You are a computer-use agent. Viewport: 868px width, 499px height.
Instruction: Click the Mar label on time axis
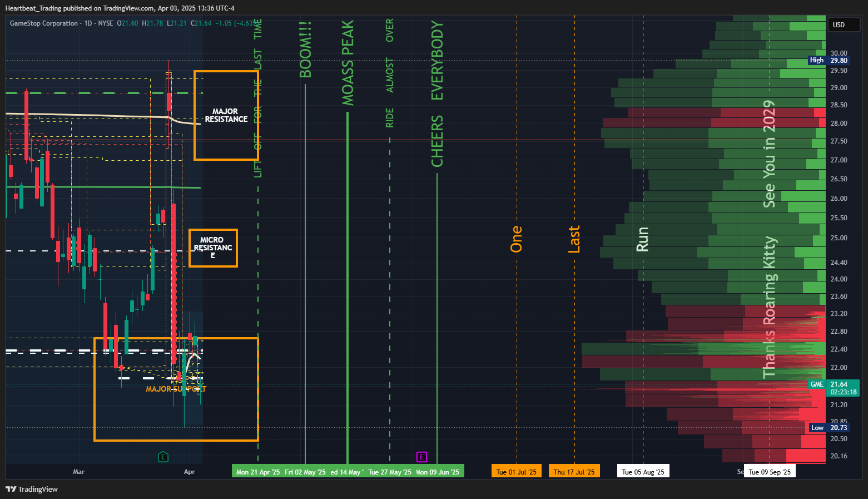[x=79, y=472]
